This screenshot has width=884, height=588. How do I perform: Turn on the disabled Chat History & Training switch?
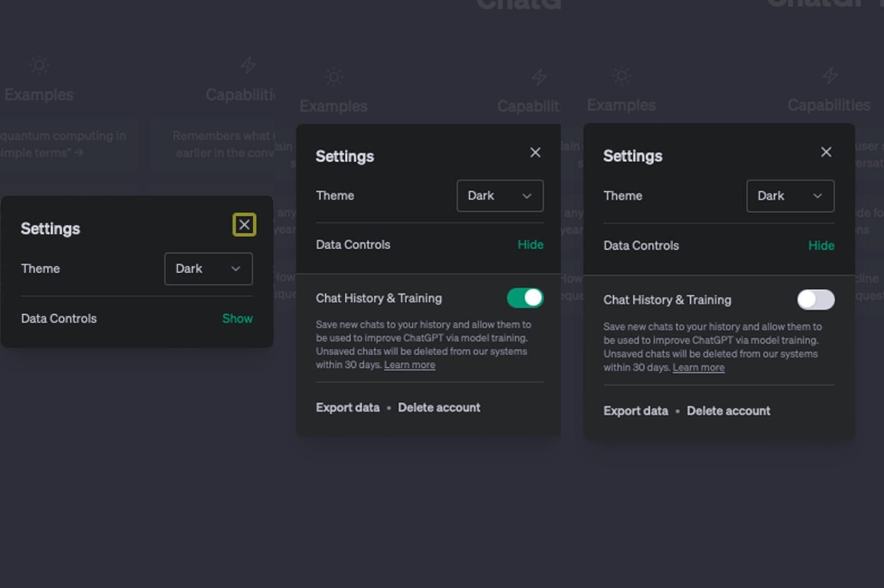tap(816, 300)
